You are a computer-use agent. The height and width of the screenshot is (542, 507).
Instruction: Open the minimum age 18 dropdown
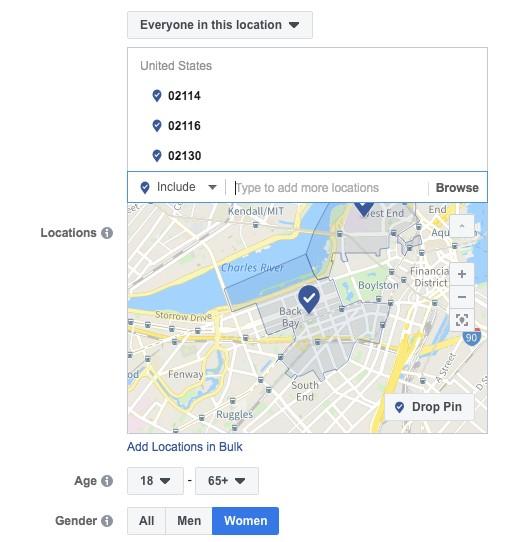pyautogui.click(x=155, y=481)
